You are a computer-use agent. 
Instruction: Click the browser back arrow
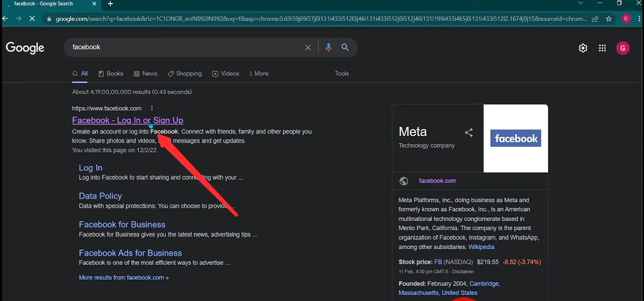5,19
